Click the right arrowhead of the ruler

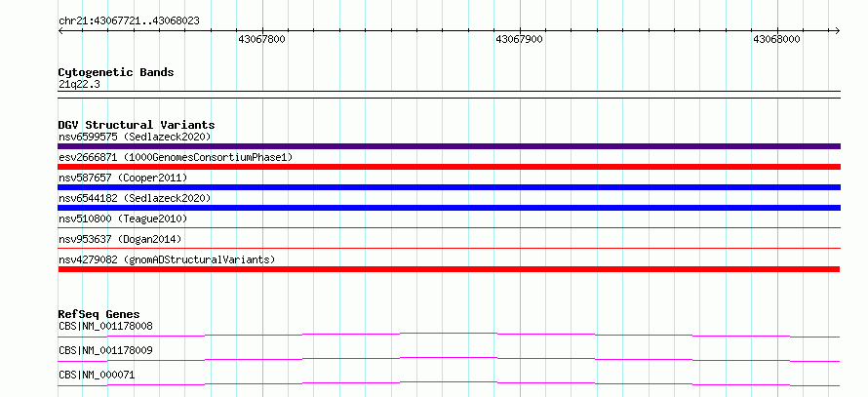coord(838,30)
